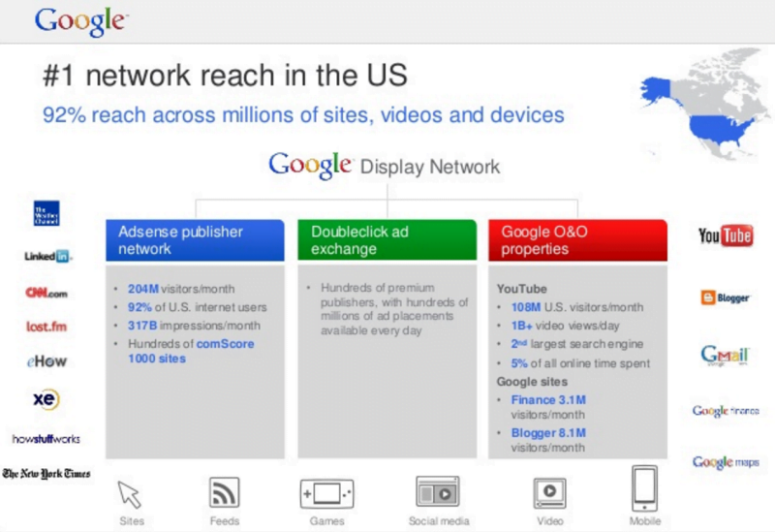
Task: Click '204M visitors/month' bullet
Action: coord(181,289)
